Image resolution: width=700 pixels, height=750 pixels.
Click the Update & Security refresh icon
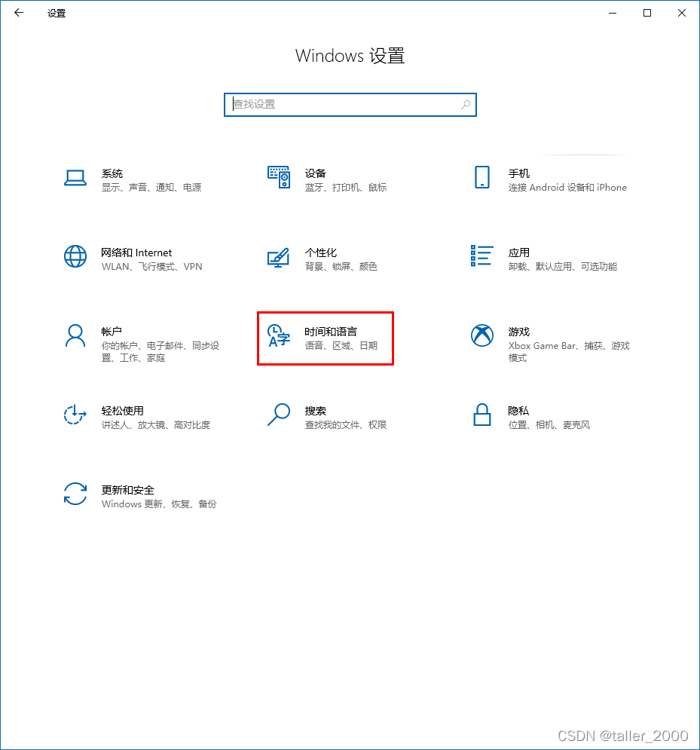coord(75,494)
